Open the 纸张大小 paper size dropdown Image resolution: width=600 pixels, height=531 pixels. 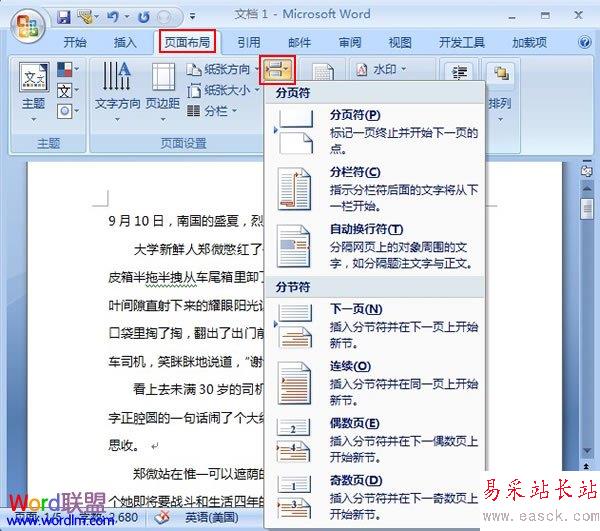tap(222, 90)
